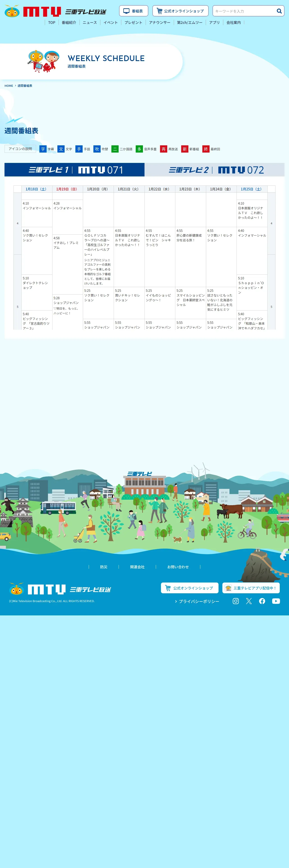Click the green 多 multiplex audio icon
Screen dimensions: 289x868
(139, 149)
